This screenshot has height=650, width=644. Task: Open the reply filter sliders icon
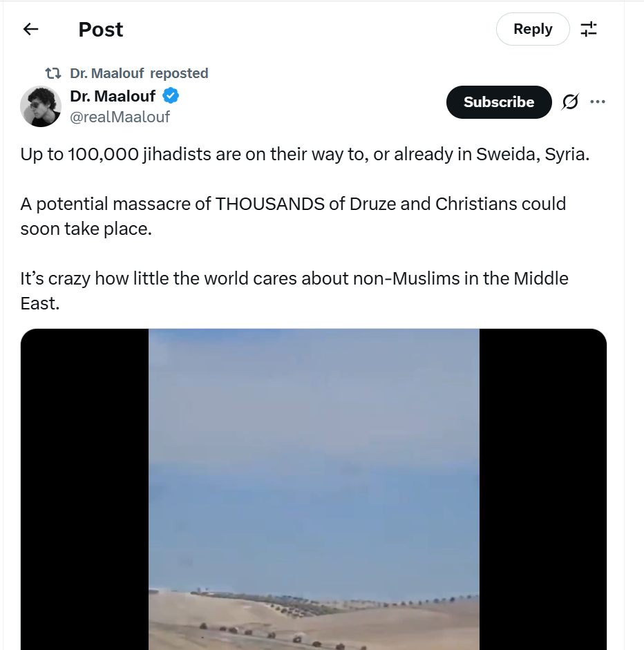click(x=589, y=29)
